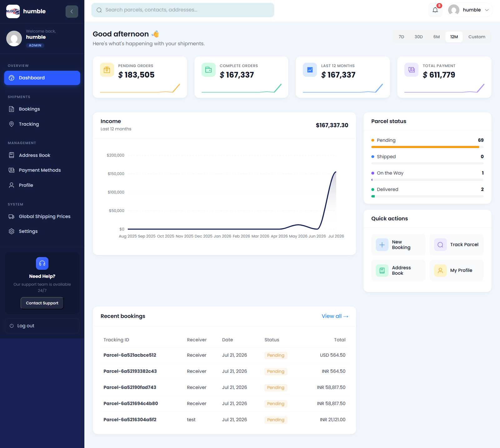Click the Address Book sidebar icon

point(12,155)
